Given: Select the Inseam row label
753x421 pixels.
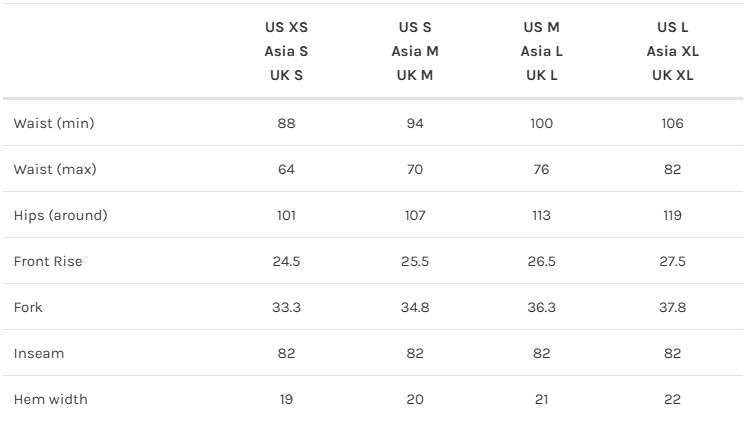Looking at the screenshot, I should 39,353.
